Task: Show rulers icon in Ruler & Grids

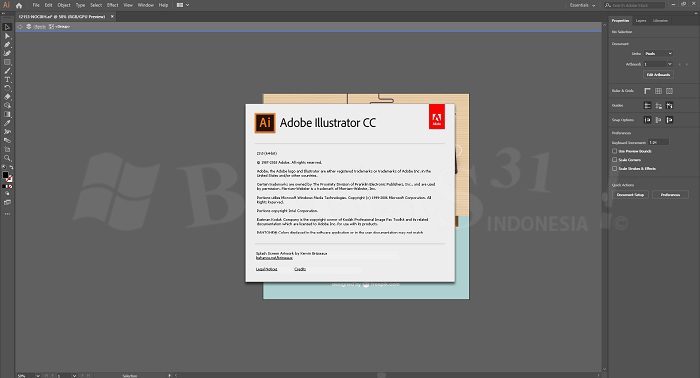Action: point(647,91)
